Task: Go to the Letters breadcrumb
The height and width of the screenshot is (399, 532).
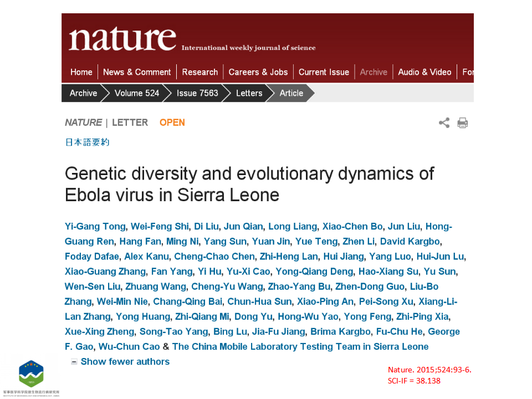Action: tap(249, 93)
